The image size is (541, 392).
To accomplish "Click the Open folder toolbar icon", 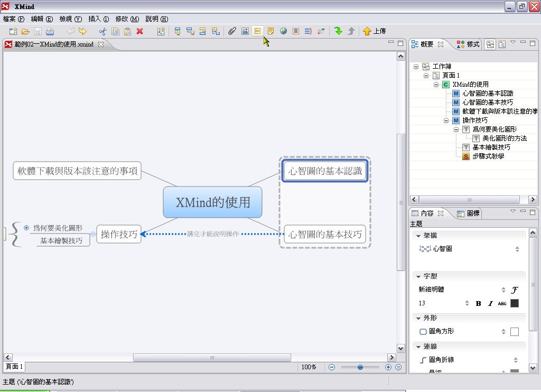I will [x=25, y=31].
